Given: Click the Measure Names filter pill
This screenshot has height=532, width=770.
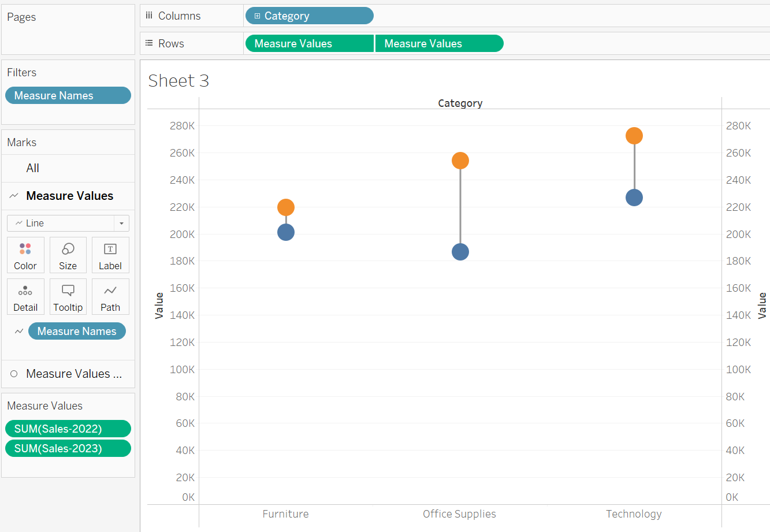Looking at the screenshot, I should [x=68, y=95].
